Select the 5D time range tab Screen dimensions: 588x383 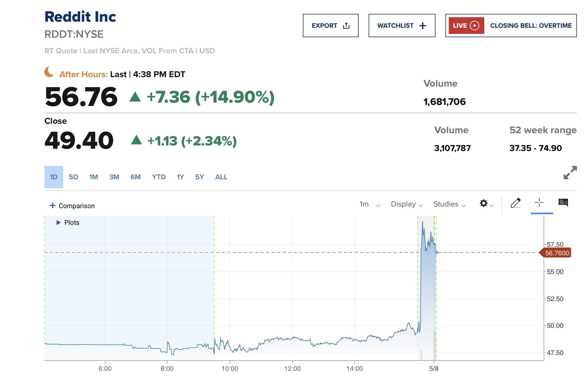click(x=73, y=177)
